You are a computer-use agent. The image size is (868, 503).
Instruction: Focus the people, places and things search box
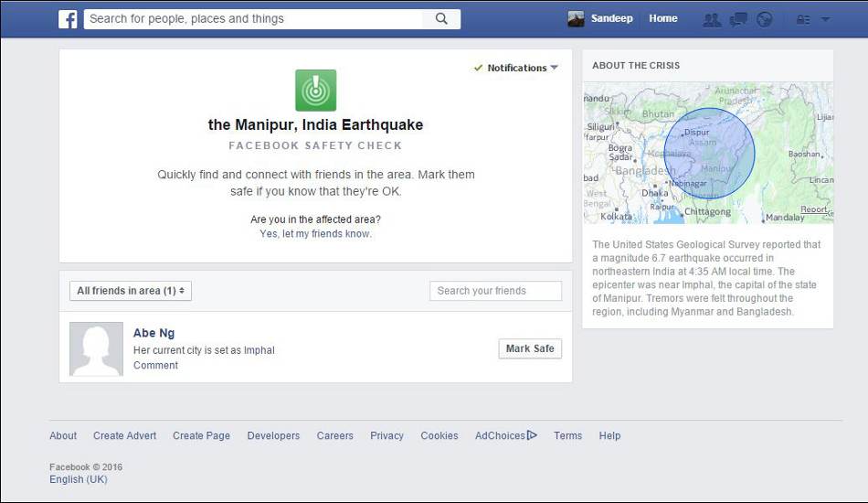click(253, 19)
